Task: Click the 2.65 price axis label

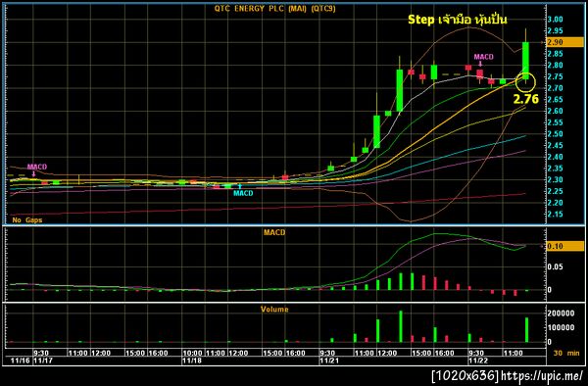Action: pos(555,99)
